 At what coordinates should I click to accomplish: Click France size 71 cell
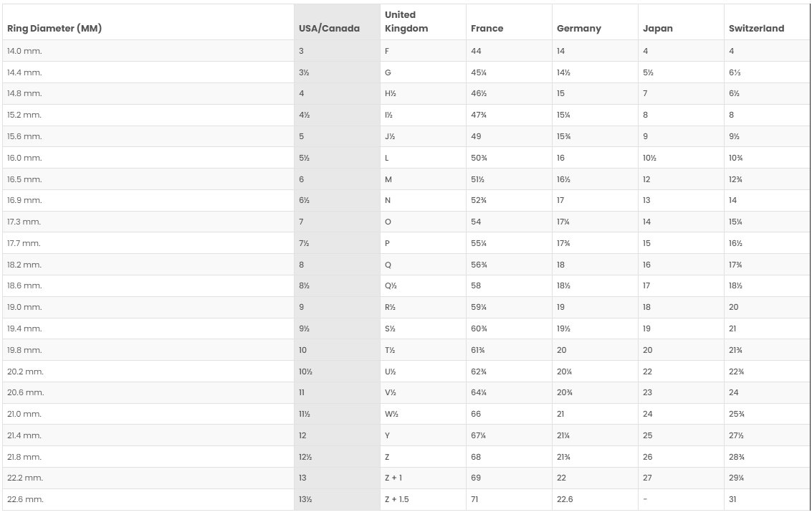pyautogui.click(x=476, y=499)
